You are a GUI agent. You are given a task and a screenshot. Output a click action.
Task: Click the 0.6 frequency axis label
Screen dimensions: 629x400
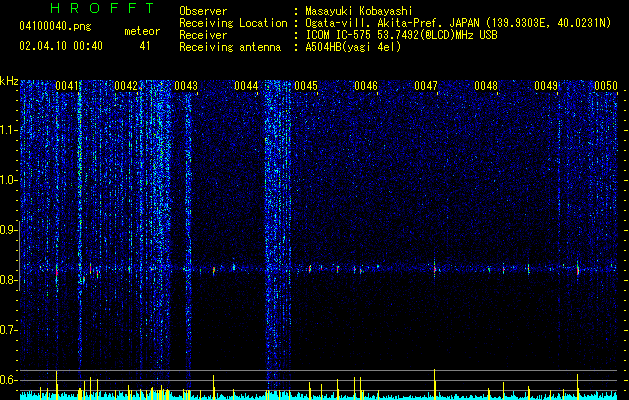(x=9, y=380)
